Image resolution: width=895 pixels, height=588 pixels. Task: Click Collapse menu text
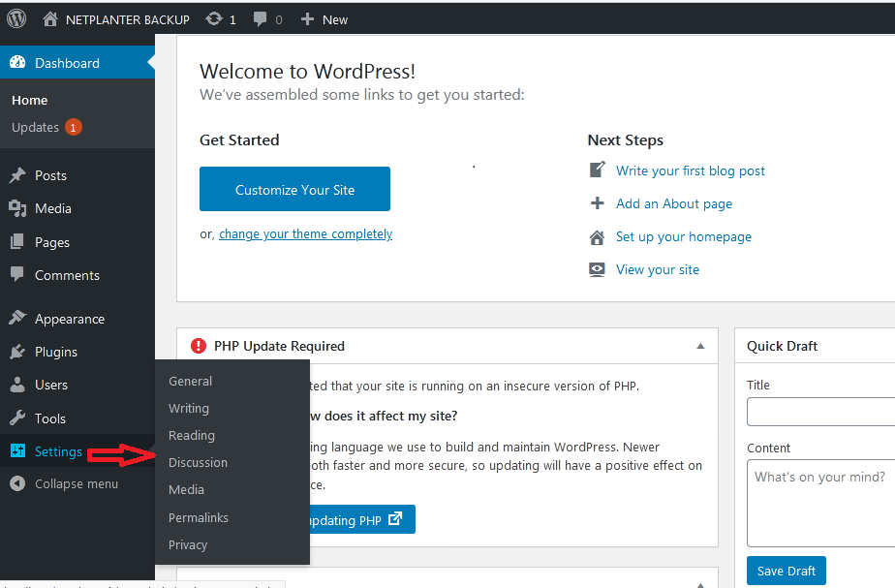pos(77,484)
